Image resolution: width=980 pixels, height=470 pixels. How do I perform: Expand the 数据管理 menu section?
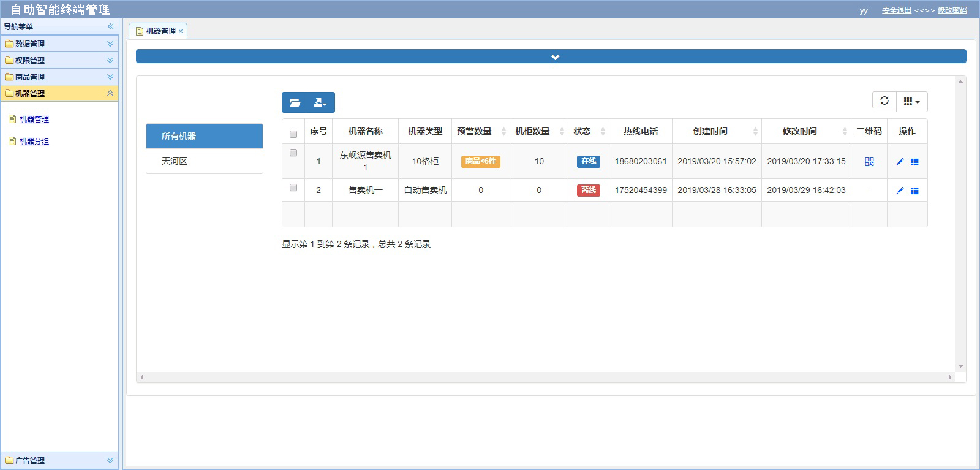tap(110, 44)
